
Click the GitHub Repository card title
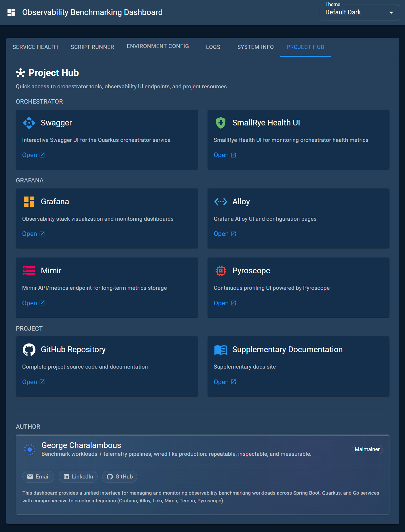point(73,350)
